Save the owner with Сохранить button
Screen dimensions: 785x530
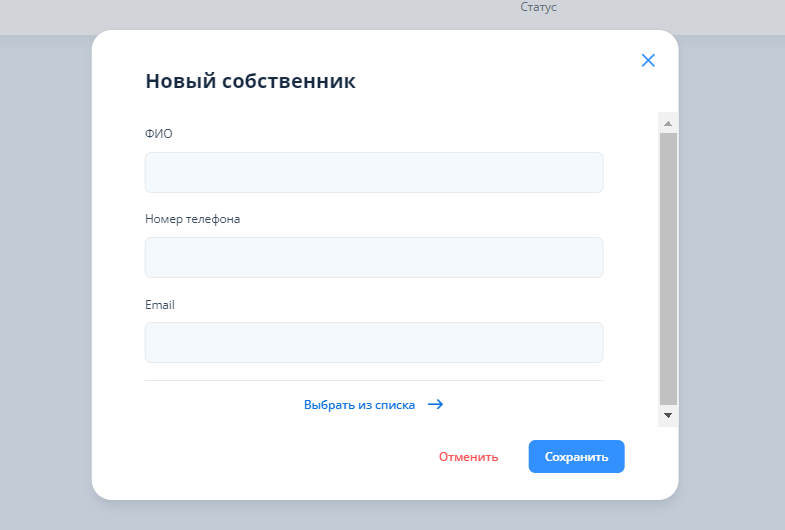pyautogui.click(x=576, y=457)
